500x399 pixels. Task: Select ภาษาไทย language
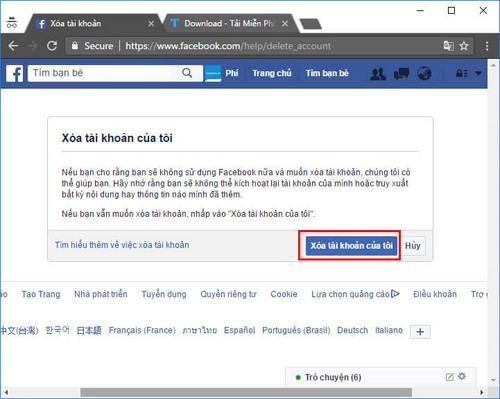[x=200, y=330]
